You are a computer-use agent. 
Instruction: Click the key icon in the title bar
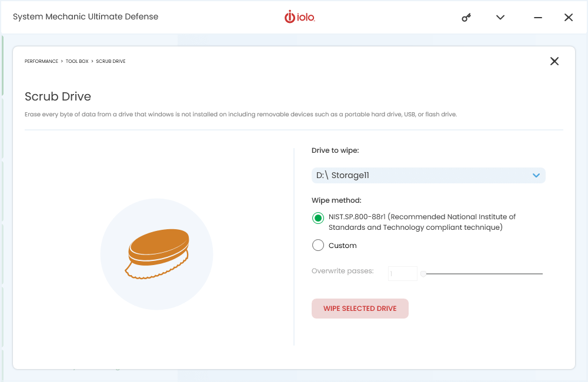click(x=466, y=18)
